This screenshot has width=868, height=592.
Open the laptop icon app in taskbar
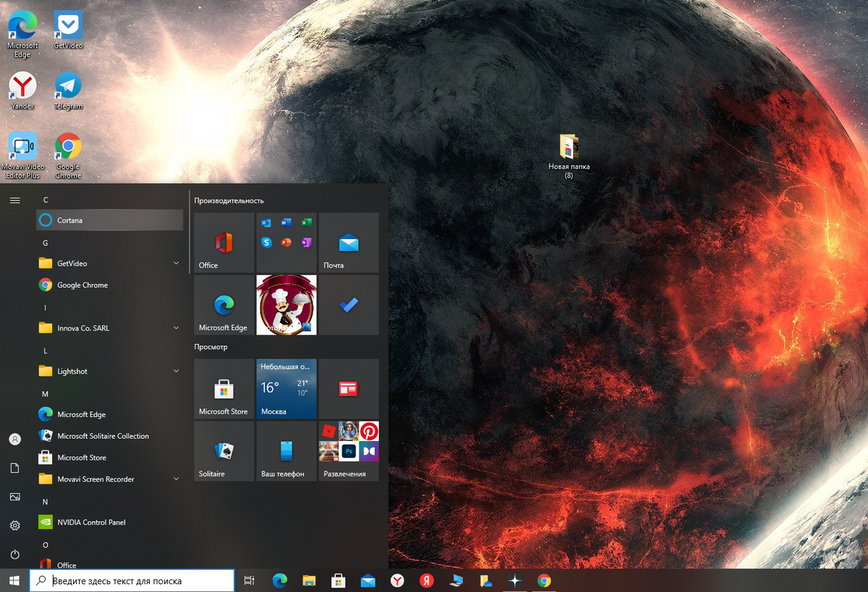[456, 580]
